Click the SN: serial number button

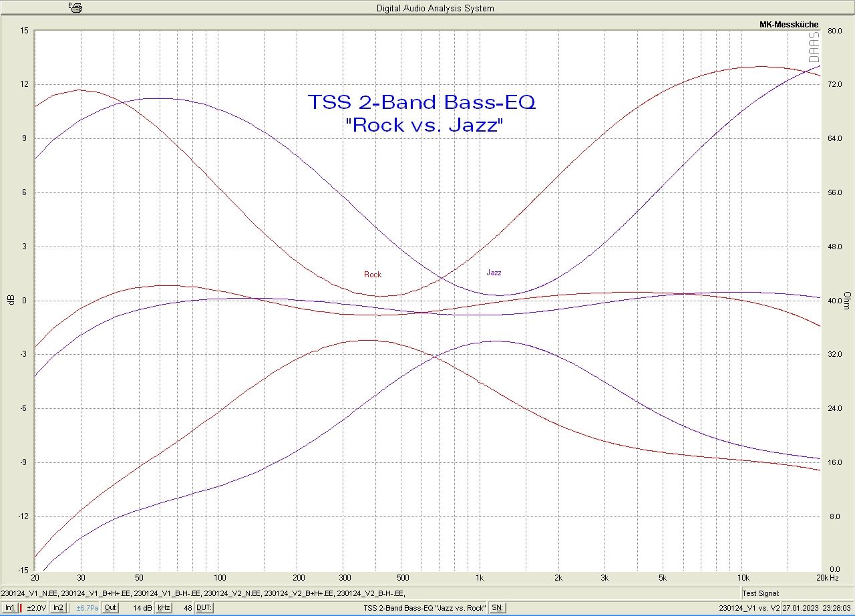point(497,608)
